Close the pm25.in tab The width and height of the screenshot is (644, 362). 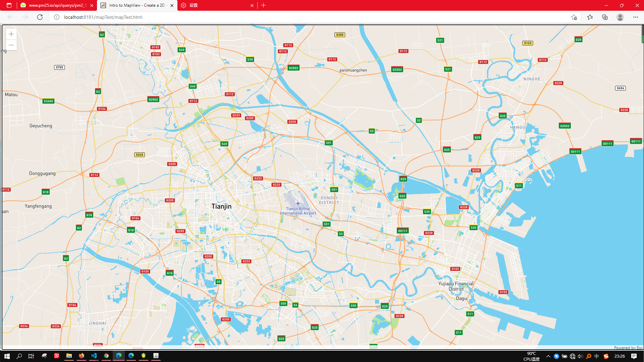92,5
